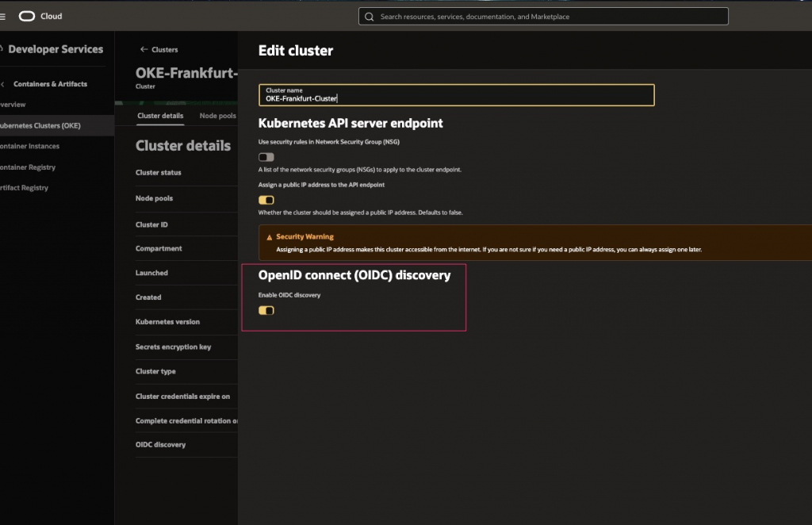Open Artifact Registry in sidebar
The image size is (812, 525).
pos(24,187)
